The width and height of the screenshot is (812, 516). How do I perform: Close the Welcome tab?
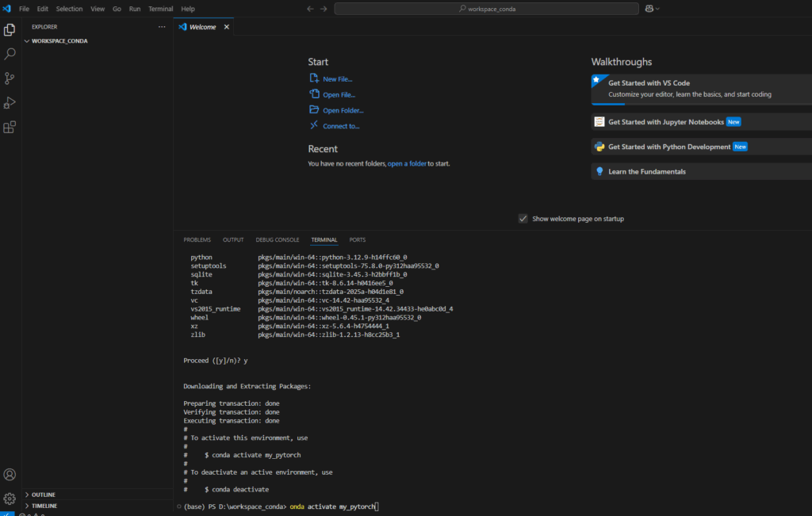[226, 27]
